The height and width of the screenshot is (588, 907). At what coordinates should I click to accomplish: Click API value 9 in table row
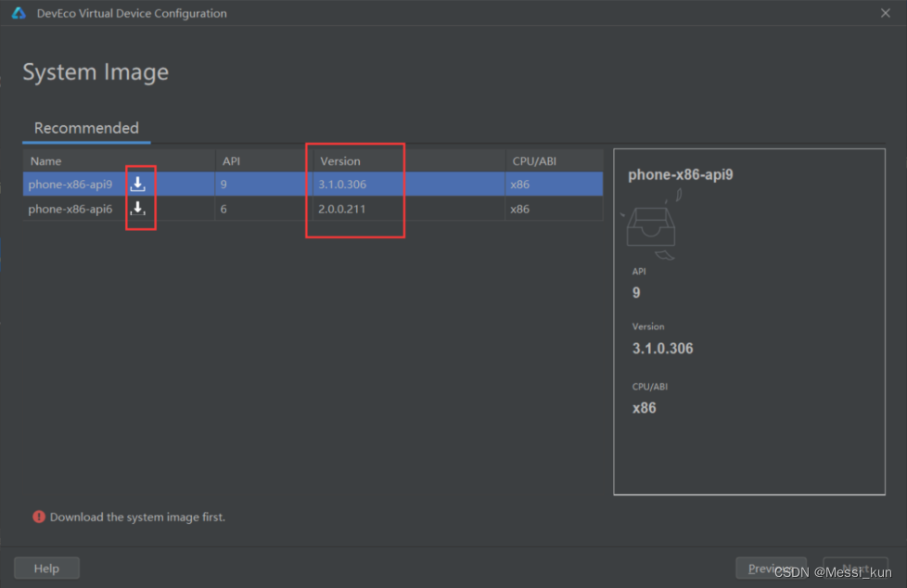click(x=224, y=184)
